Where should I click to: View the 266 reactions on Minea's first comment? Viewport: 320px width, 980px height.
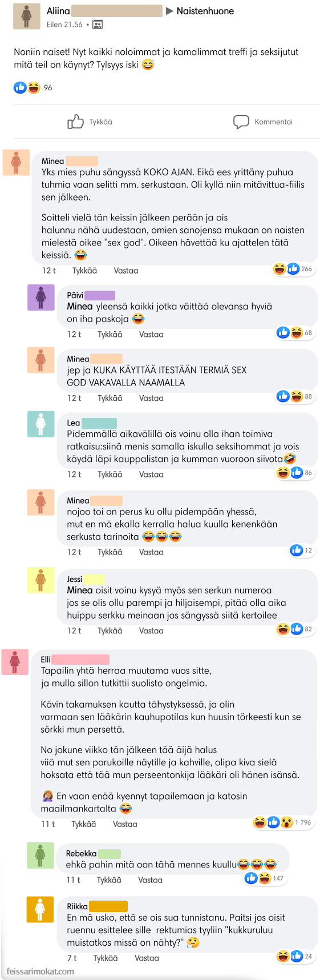(293, 268)
